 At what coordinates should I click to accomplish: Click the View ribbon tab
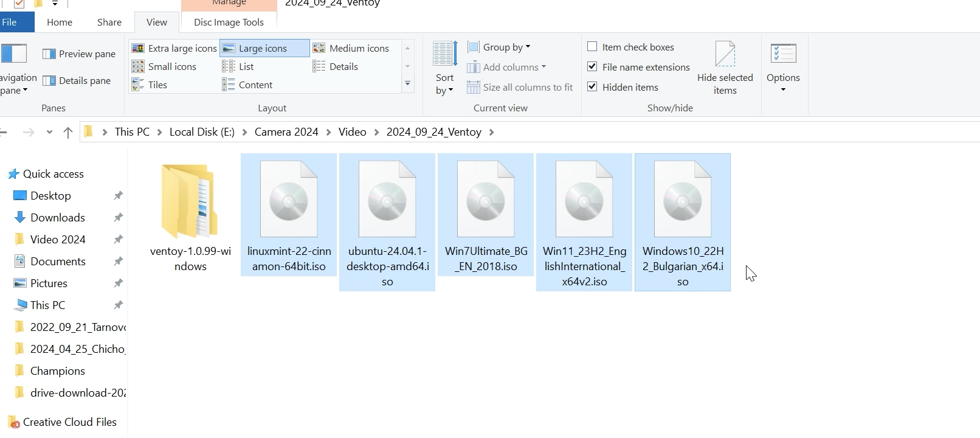point(157,22)
